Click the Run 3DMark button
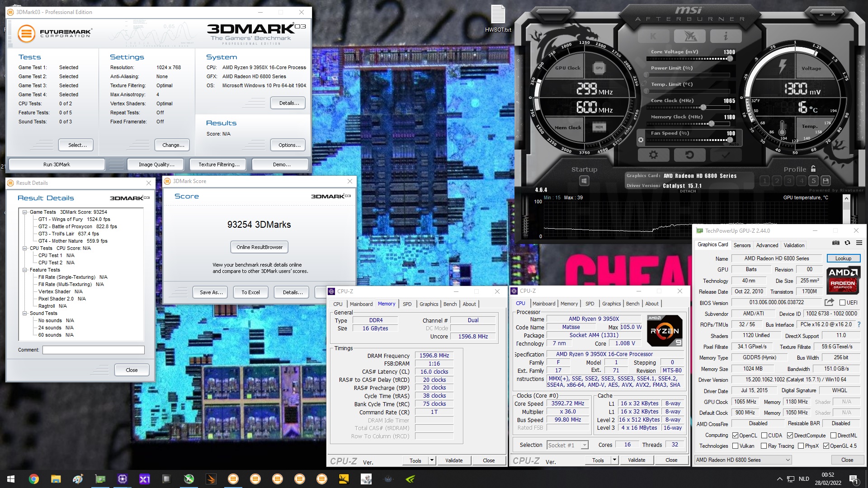The width and height of the screenshot is (868, 488). (x=57, y=164)
